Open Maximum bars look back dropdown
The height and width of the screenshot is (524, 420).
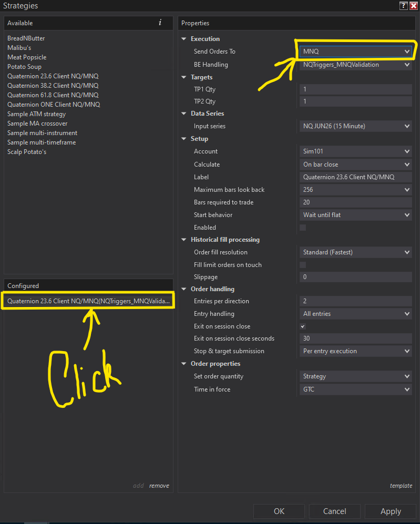click(355, 190)
